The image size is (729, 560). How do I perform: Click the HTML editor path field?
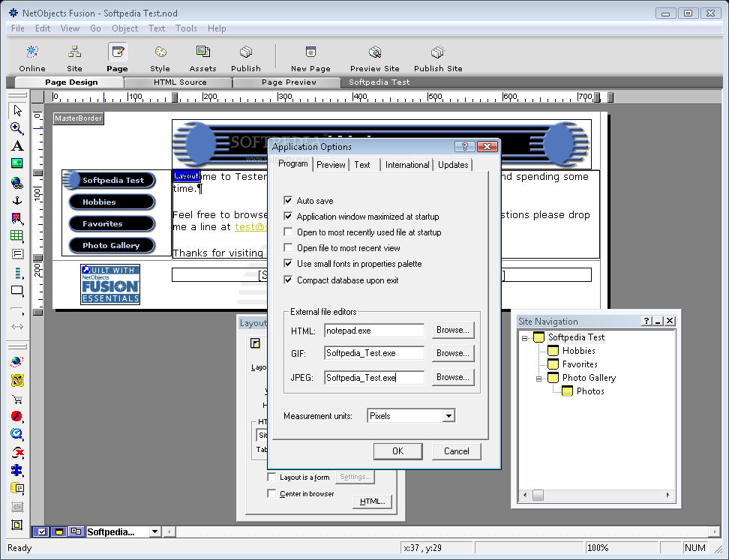374,331
